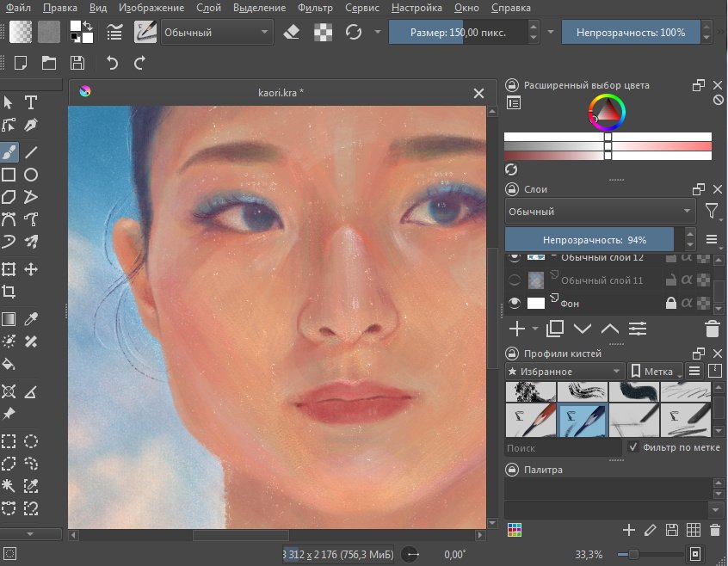Image resolution: width=728 pixels, height=566 pixels.
Task: Adjust brush Размер slider
Action: [x=459, y=33]
